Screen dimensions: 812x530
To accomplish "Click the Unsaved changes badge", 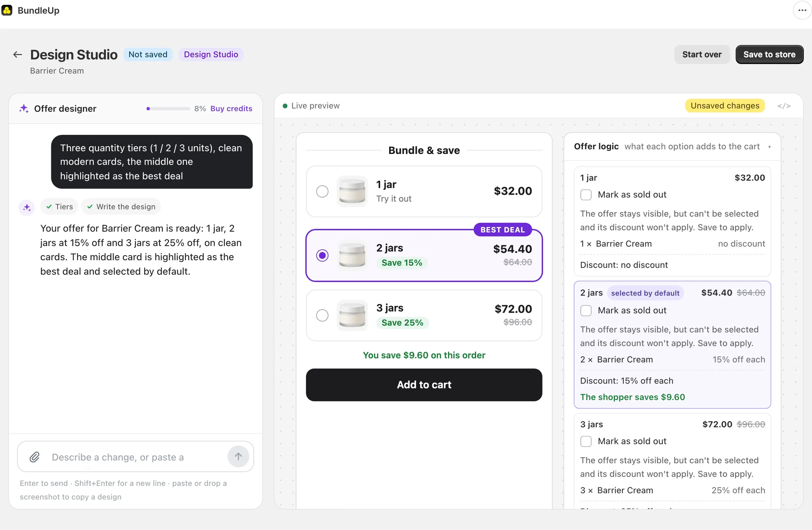I will (x=725, y=106).
